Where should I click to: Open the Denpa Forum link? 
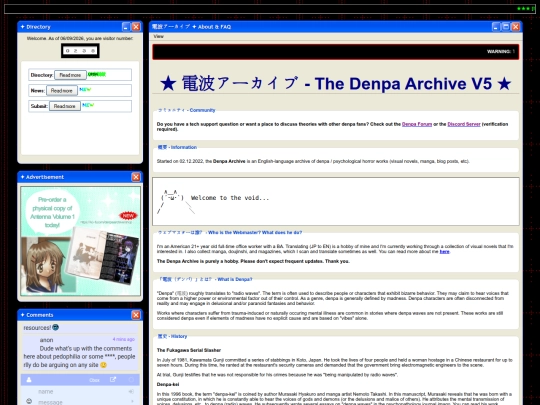(417, 124)
